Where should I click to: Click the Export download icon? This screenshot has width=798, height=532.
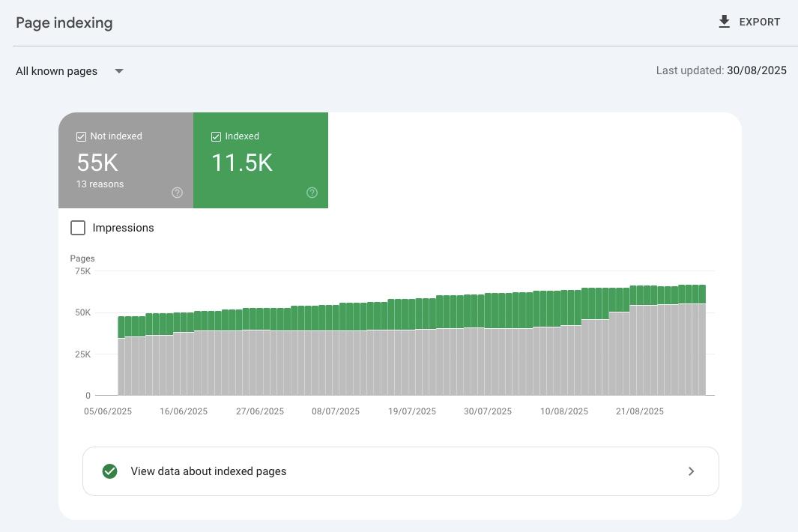(x=724, y=22)
